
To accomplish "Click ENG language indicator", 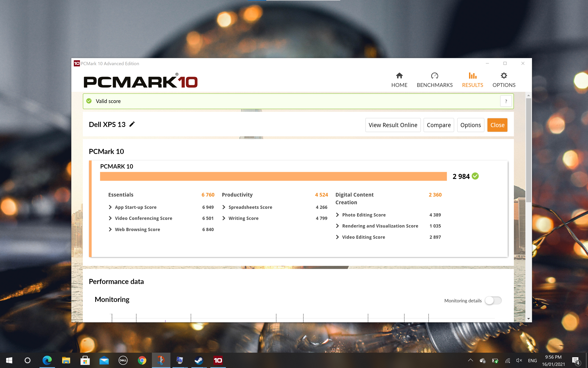I will coord(532,360).
